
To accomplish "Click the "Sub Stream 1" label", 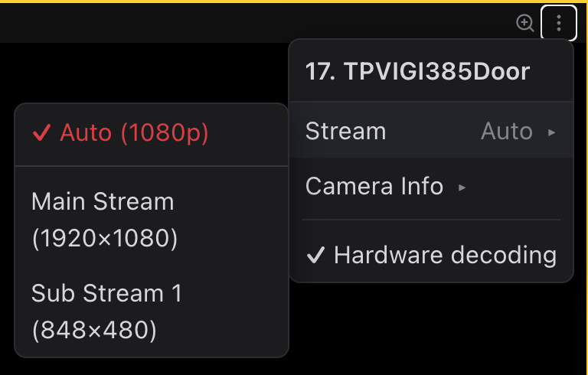I will click(x=106, y=293).
